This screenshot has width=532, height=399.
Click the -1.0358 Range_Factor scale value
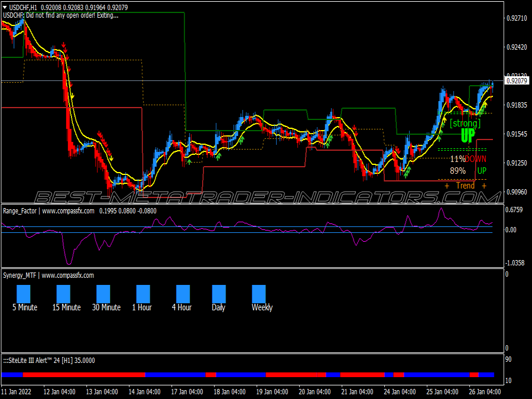[515, 263]
